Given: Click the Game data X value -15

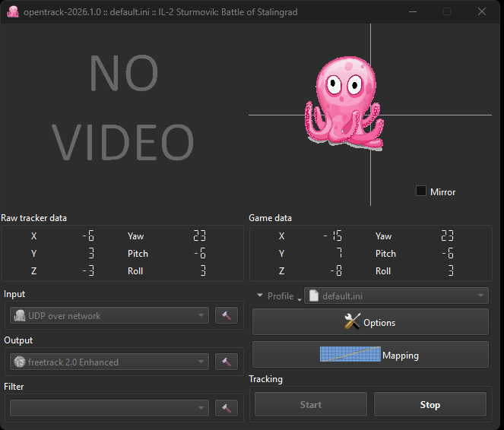Looking at the screenshot, I should [333, 236].
